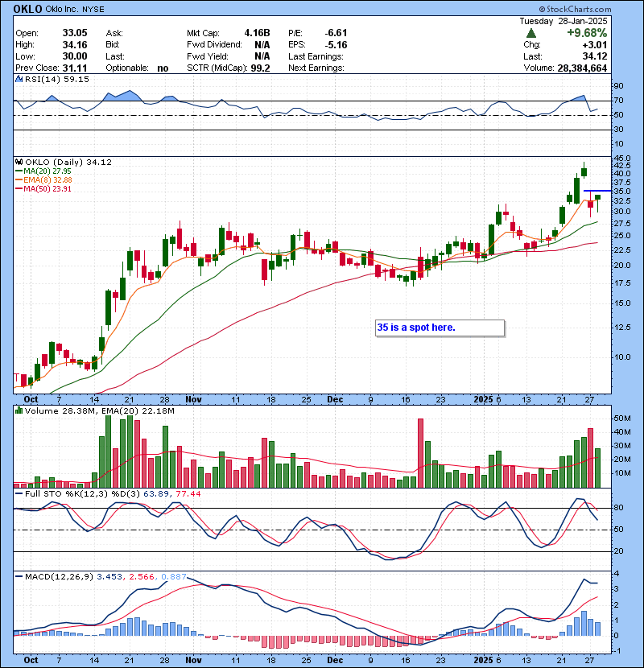Click the volume bars icon in Volume legend
This screenshot has width=644, height=668.
19,410
